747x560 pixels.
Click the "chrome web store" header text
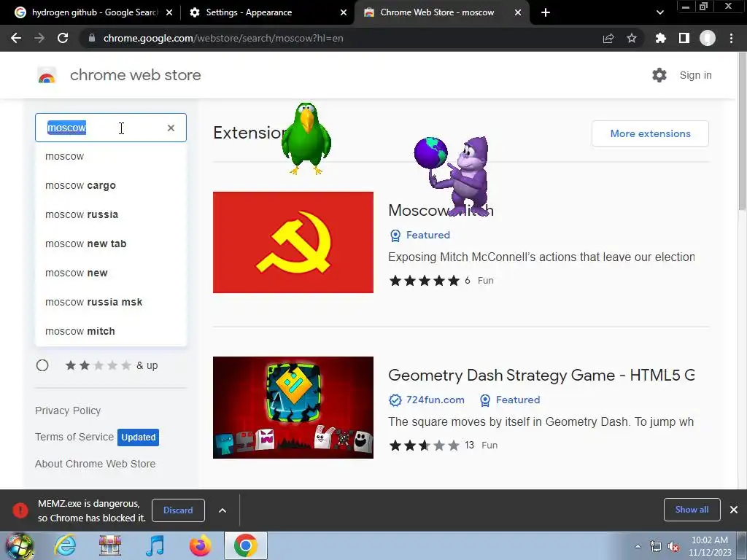pyautogui.click(x=135, y=75)
